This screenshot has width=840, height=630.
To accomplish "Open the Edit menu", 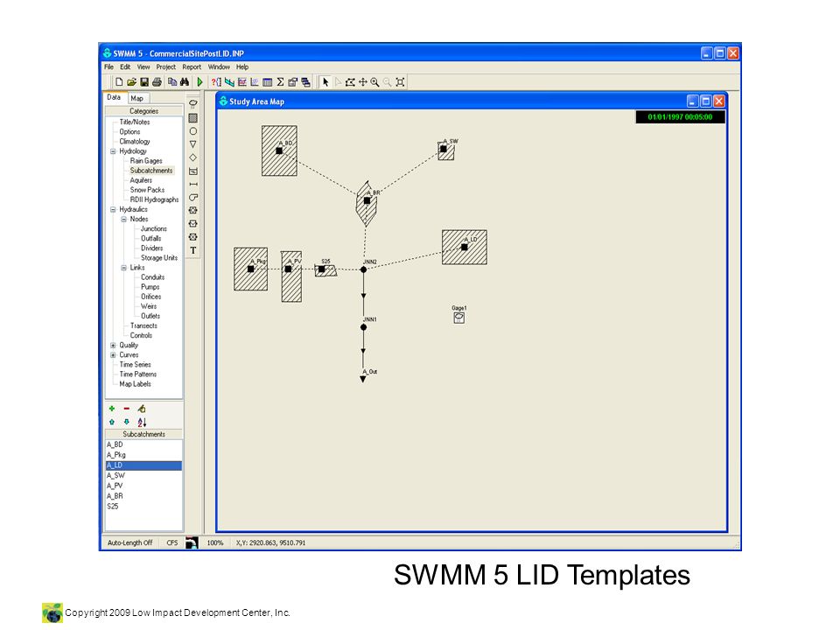I will tap(125, 67).
